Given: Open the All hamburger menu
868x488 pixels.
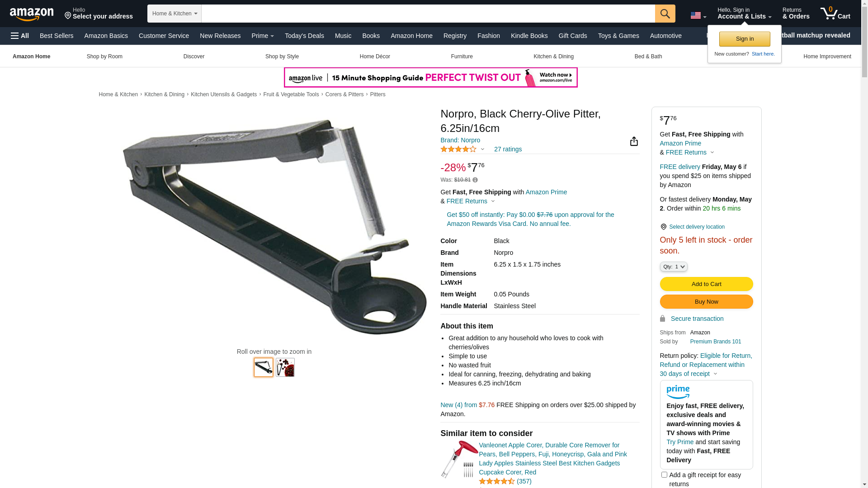Looking at the screenshot, I should click(x=20, y=36).
